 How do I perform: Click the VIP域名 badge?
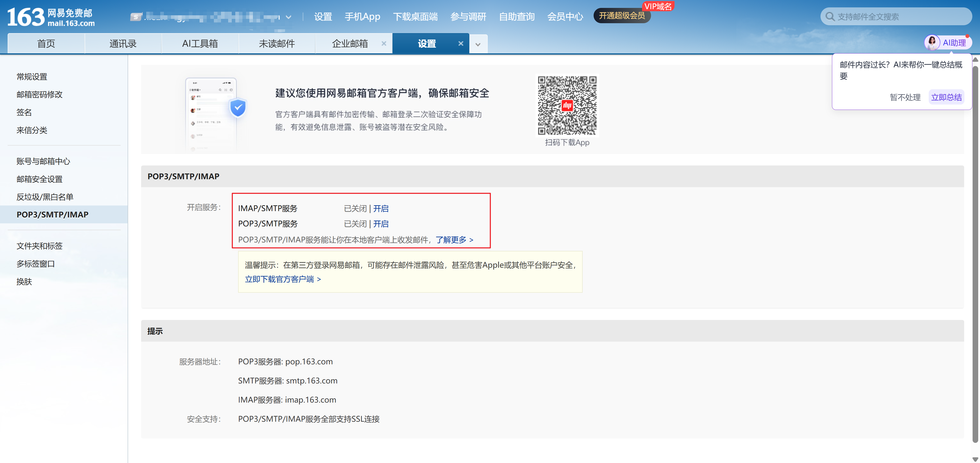658,6
